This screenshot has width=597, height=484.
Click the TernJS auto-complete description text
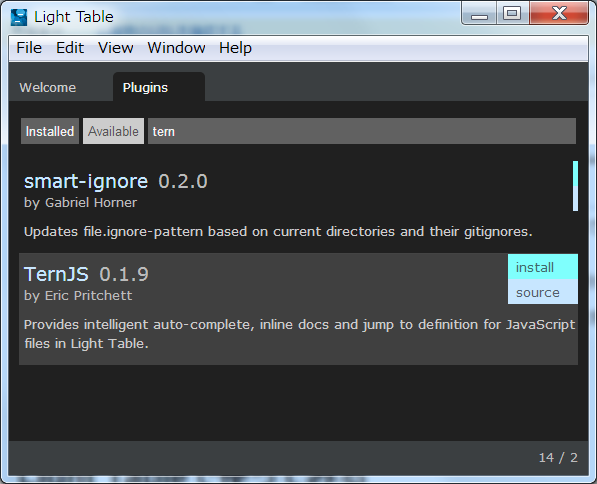point(300,334)
